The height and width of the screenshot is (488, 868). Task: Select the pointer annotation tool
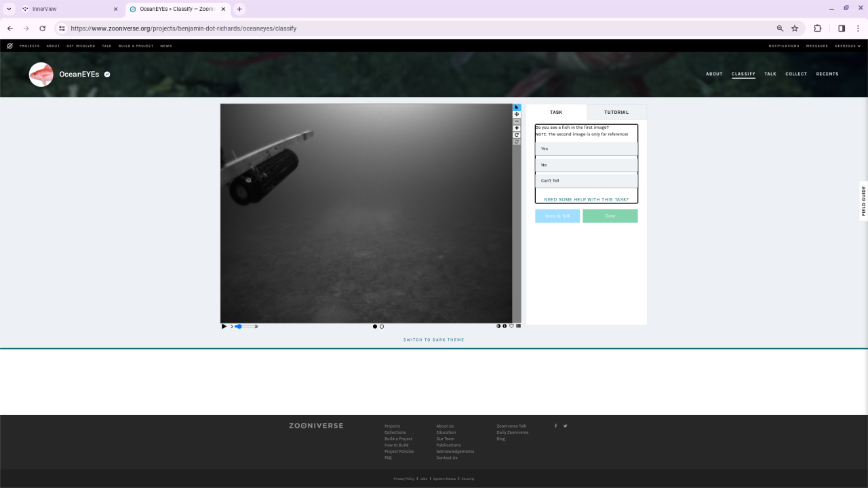click(517, 107)
